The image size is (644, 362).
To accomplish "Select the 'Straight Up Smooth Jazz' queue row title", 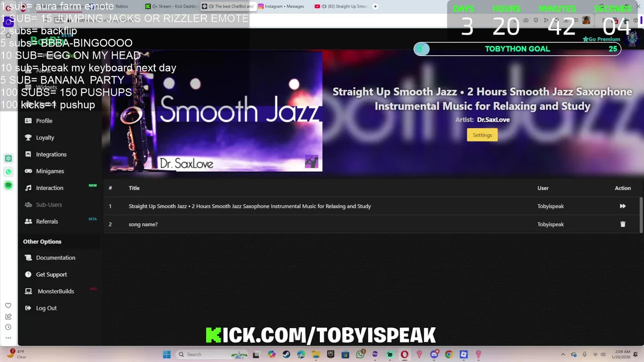I will [250, 206].
